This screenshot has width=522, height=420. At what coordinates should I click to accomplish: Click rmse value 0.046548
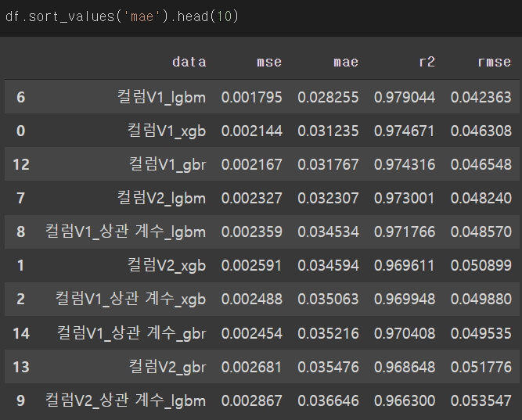pos(481,164)
